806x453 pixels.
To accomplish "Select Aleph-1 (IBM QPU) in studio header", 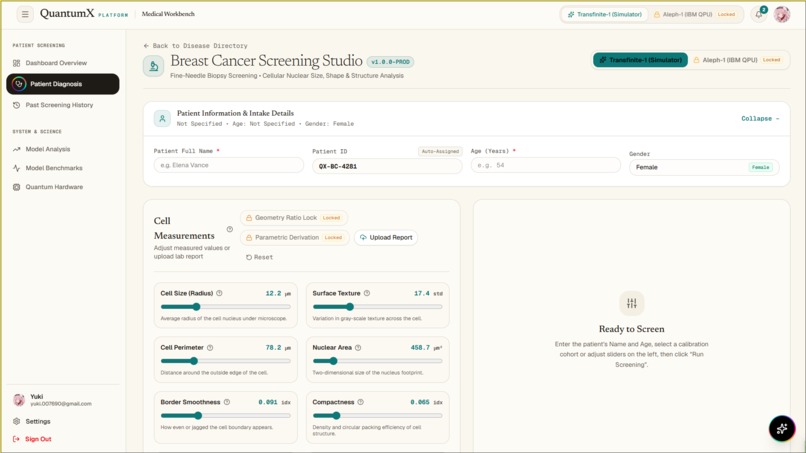I will 738,60.
